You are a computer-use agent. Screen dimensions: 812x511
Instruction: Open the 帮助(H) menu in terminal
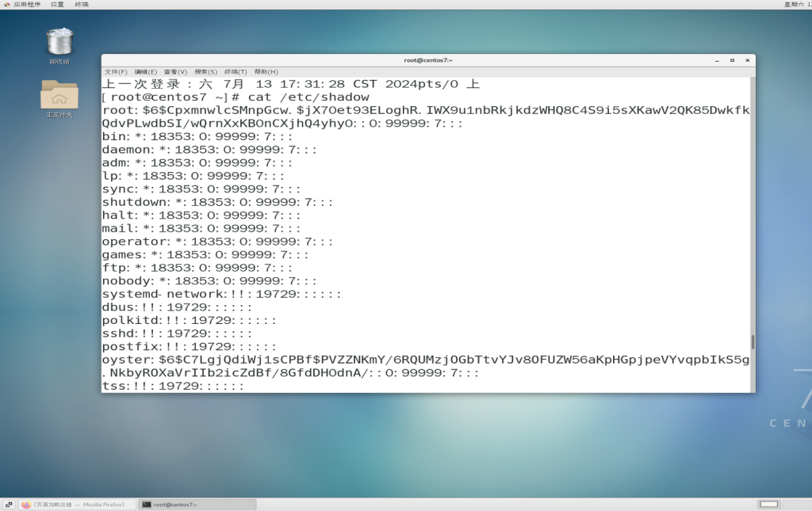tap(266, 71)
